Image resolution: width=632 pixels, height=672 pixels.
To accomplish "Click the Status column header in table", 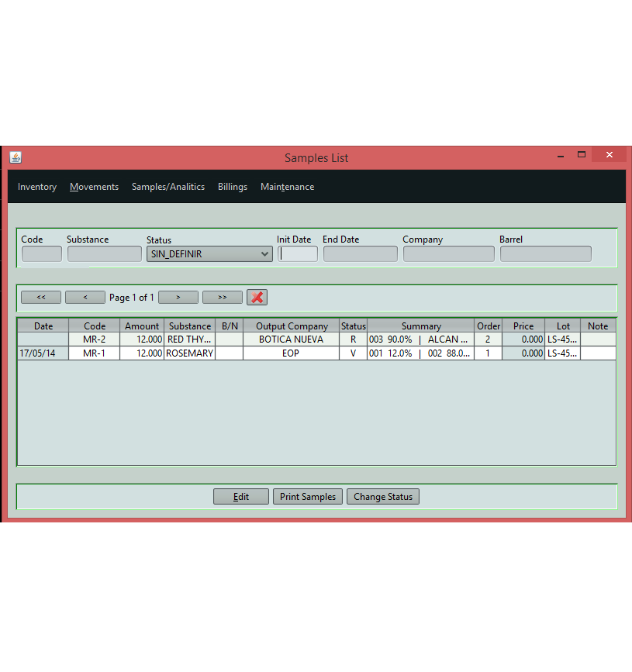I will point(354,326).
